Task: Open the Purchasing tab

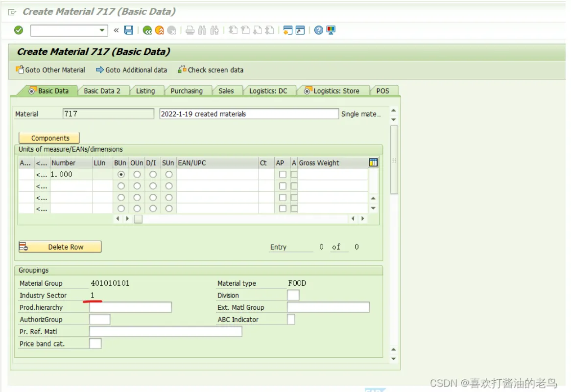Action: click(x=187, y=91)
